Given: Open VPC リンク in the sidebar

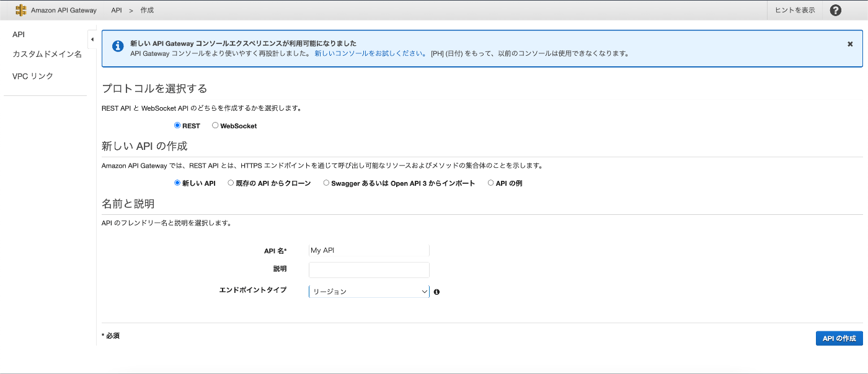Looking at the screenshot, I should tap(33, 76).
